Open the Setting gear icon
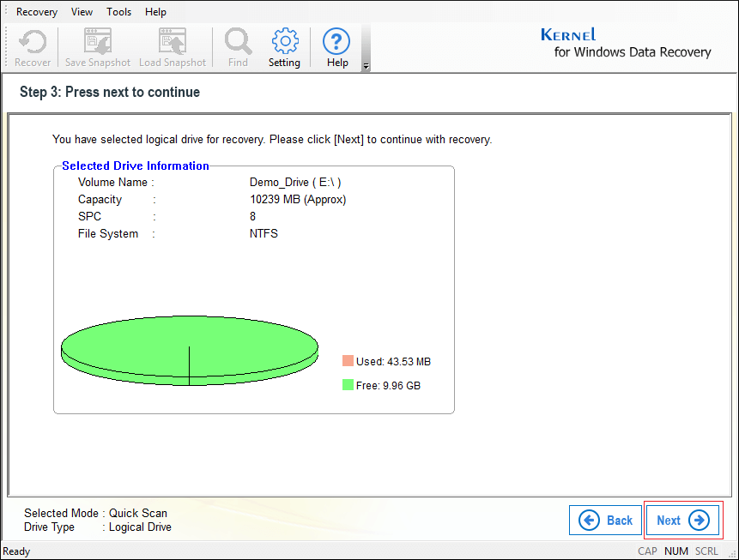This screenshot has height=560, width=739. 285,47
